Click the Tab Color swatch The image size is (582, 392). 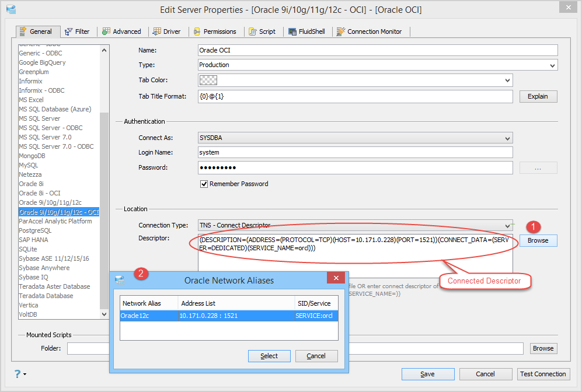pos(208,80)
